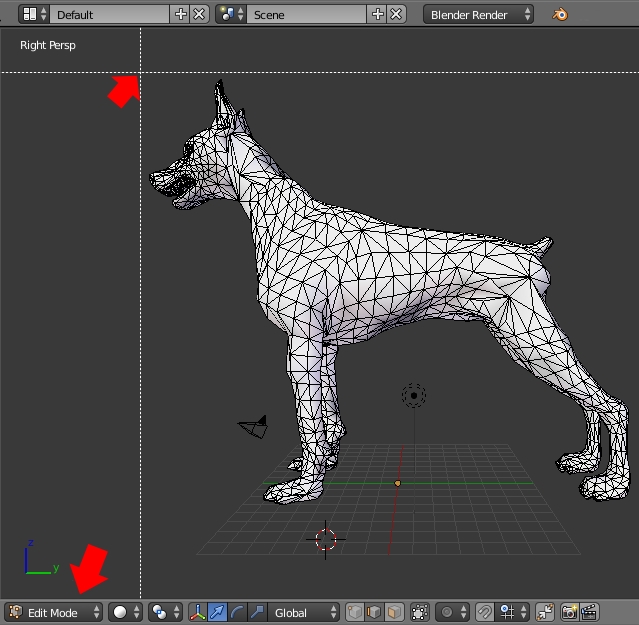Viewport: 639px width, 625px height.
Task: Click the Blender logo icon
Action: (560, 15)
